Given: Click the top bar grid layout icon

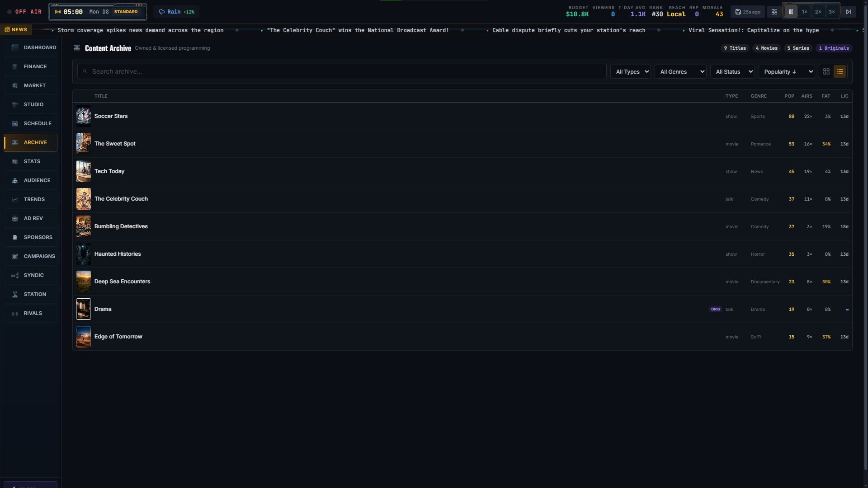Looking at the screenshot, I should [774, 12].
